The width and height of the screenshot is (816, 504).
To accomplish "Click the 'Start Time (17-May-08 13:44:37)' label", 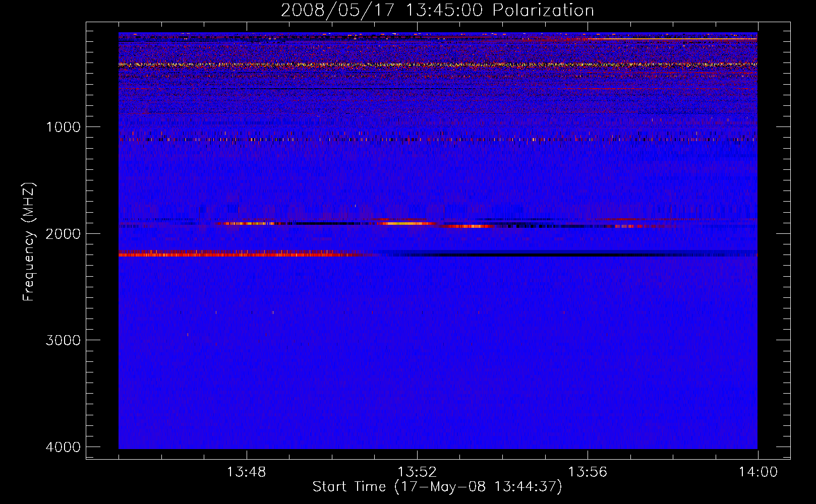I will pyautogui.click(x=437, y=487).
